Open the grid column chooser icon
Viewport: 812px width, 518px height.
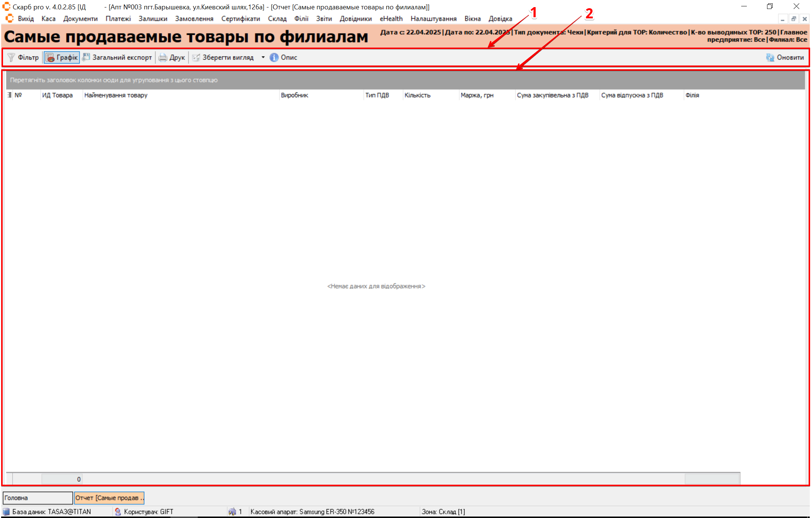(9, 95)
